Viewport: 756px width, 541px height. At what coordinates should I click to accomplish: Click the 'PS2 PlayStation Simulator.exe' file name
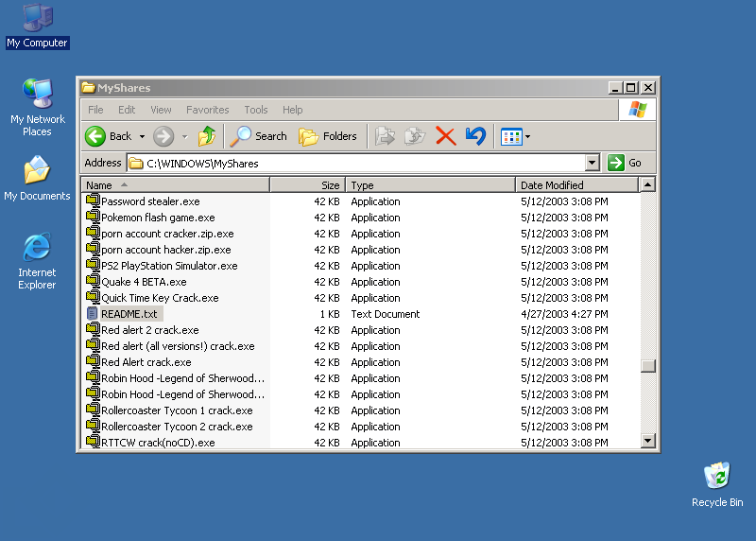coord(169,266)
